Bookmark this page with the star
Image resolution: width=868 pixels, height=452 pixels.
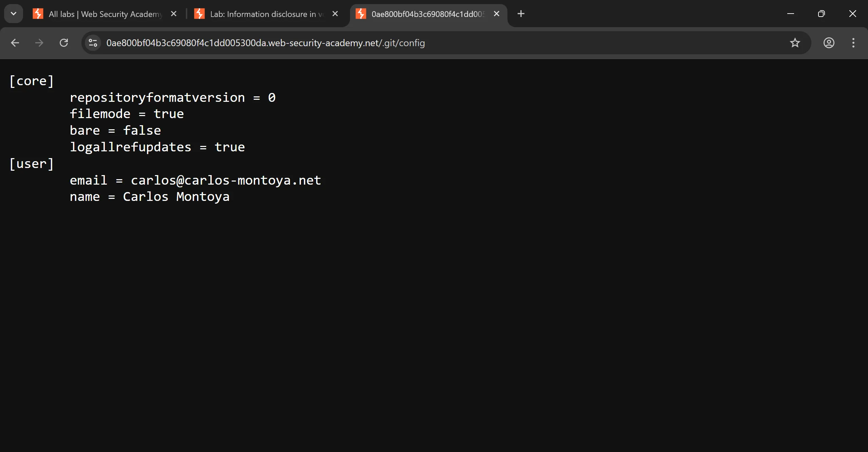coord(795,43)
